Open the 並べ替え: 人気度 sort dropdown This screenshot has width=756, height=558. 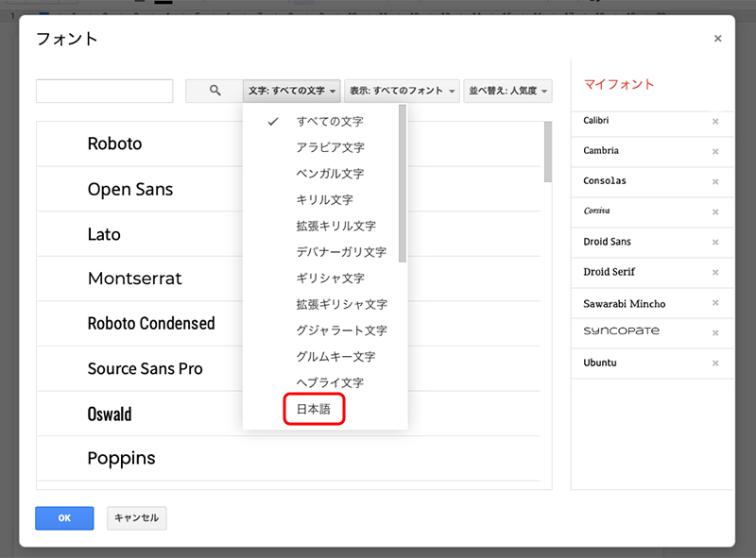507,91
